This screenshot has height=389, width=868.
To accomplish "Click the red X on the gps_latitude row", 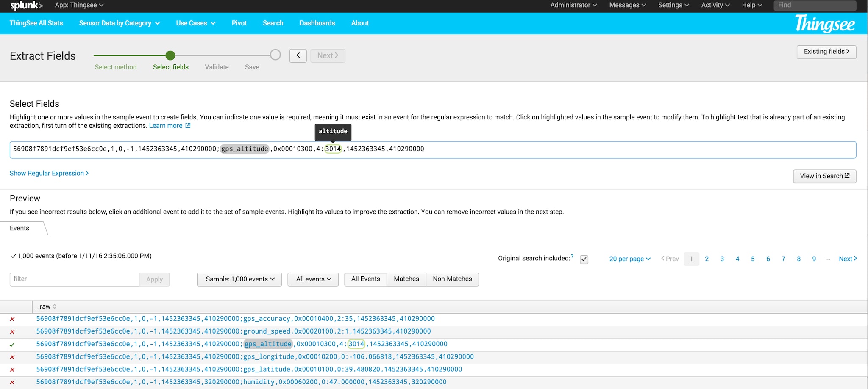I will [12, 370].
